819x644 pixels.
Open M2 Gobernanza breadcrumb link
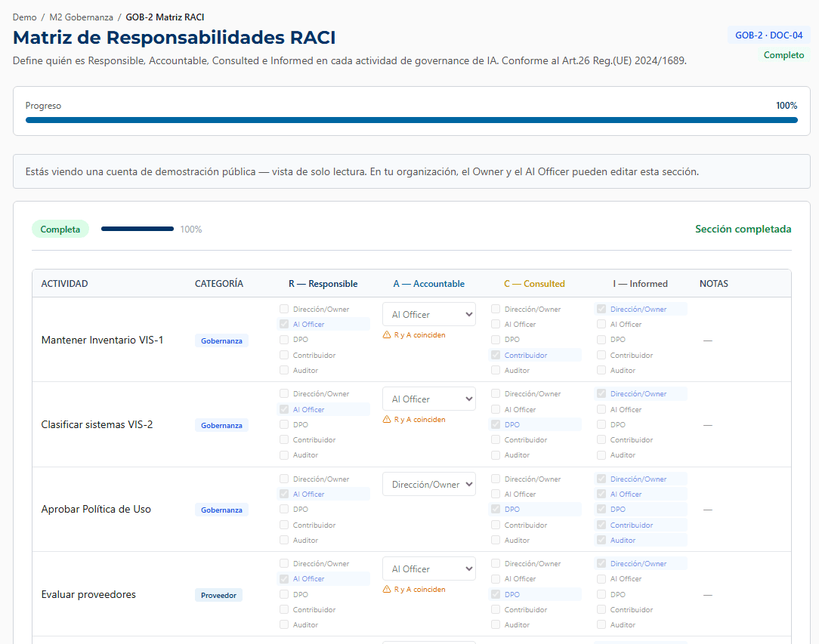tap(81, 17)
